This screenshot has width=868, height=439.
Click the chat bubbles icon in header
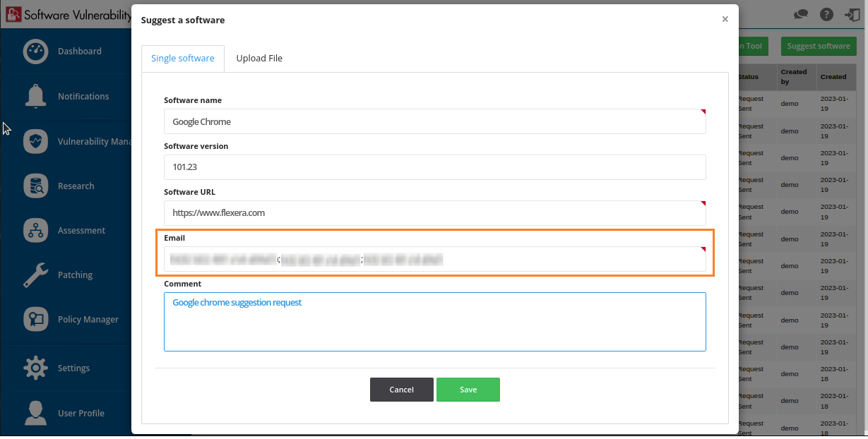click(801, 15)
